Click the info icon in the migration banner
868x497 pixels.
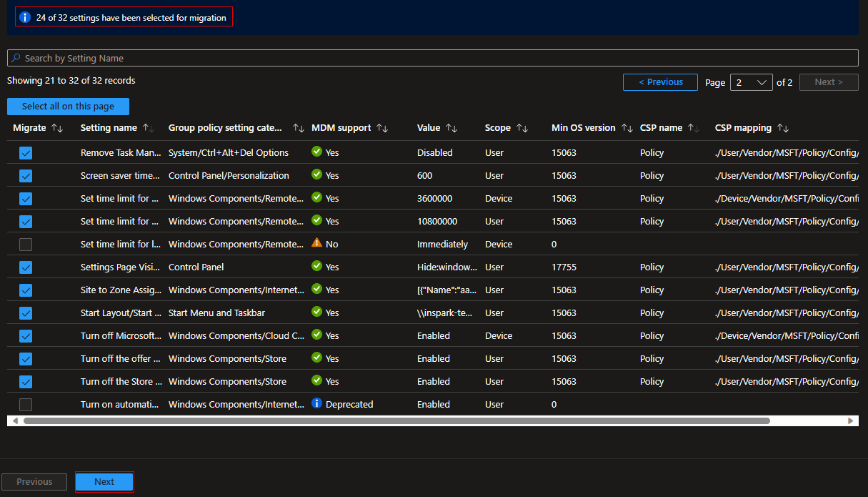click(25, 17)
